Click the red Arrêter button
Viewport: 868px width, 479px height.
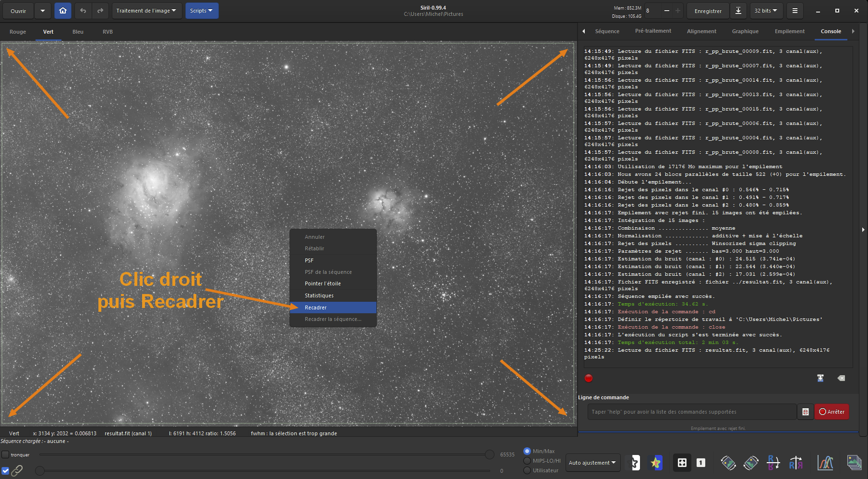click(832, 412)
